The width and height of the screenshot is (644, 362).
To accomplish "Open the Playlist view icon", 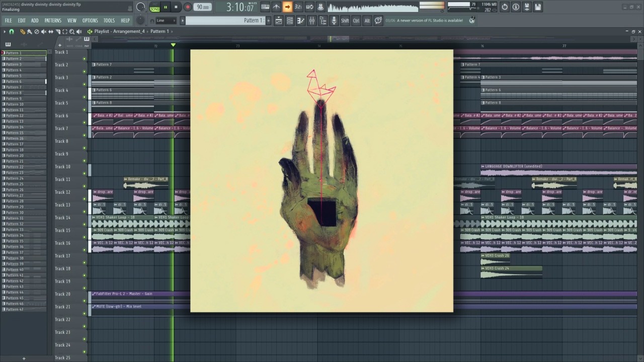I will (x=279, y=21).
